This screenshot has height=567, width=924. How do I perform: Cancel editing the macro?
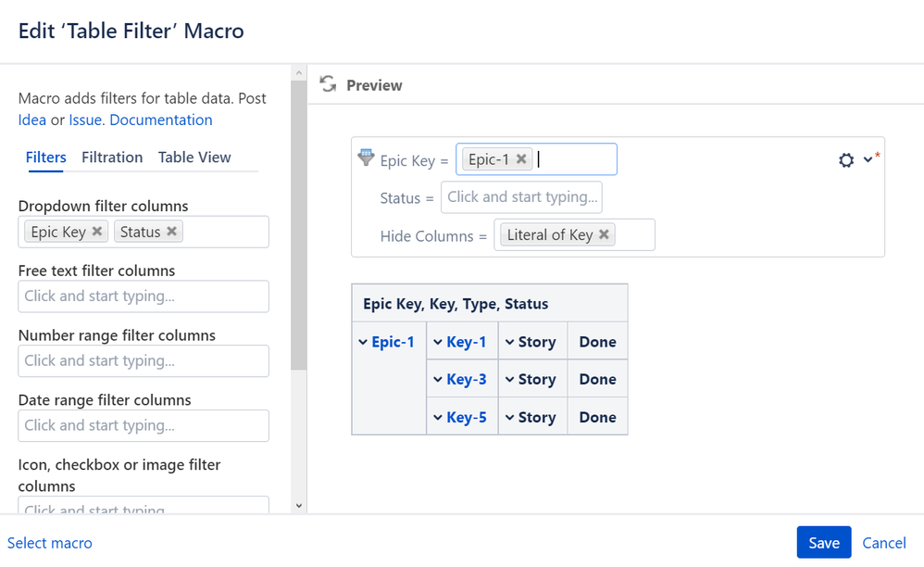tap(884, 543)
